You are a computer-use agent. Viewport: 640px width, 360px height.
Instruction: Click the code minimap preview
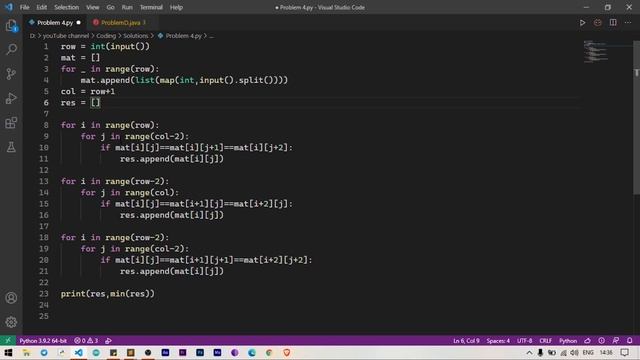pyautogui.click(x=596, y=51)
